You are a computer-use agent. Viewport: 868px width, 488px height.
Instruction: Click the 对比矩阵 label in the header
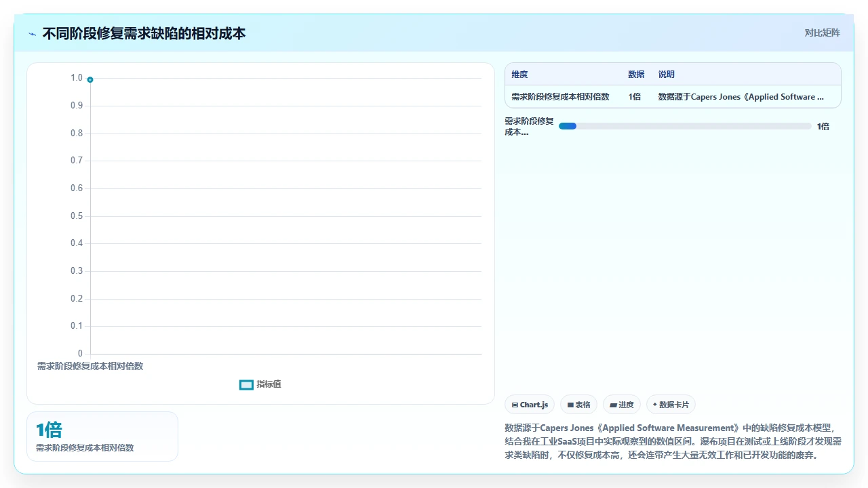[822, 33]
